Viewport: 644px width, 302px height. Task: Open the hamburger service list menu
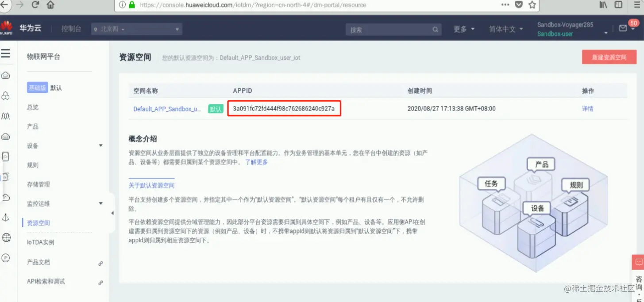coord(5,54)
